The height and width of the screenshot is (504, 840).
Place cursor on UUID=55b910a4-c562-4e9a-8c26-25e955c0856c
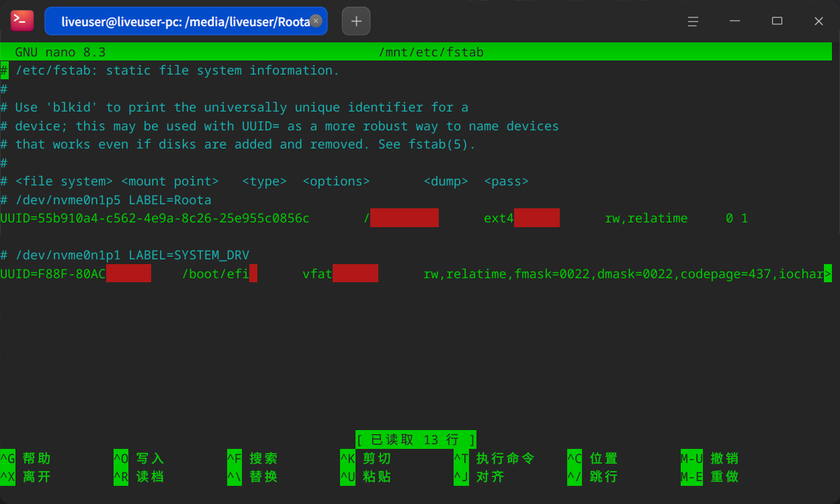click(155, 218)
